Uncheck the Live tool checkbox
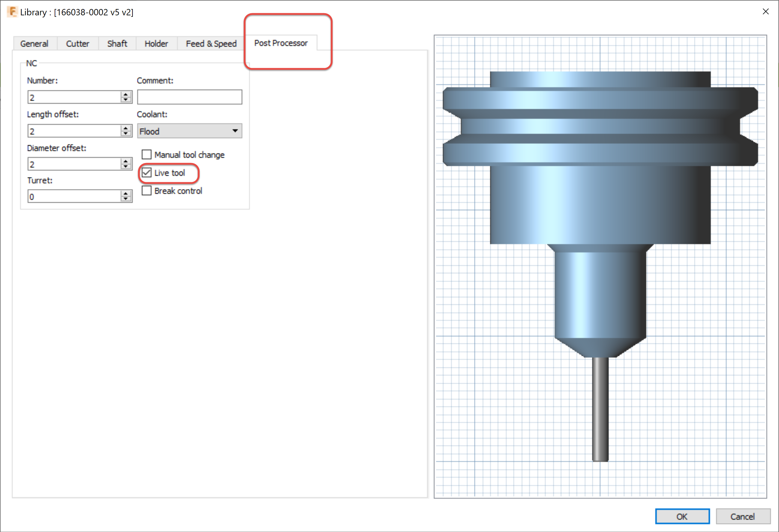 [x=147, y=173]
